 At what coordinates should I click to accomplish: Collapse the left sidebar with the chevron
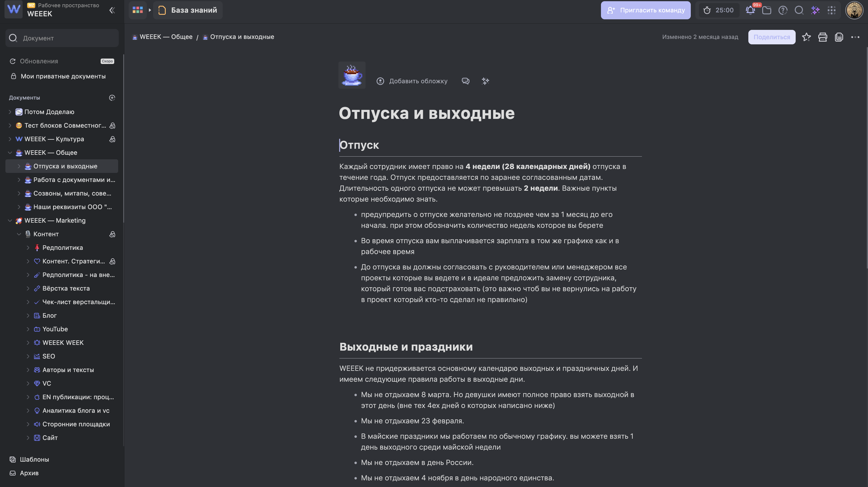pyautogui.click(x=112, y=10)
